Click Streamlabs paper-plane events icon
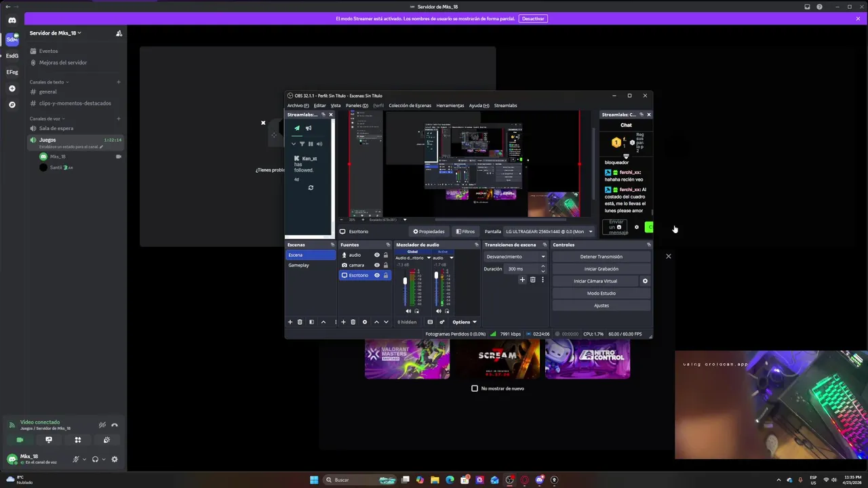This screenshot has height=488, width=868. [296, 128]
